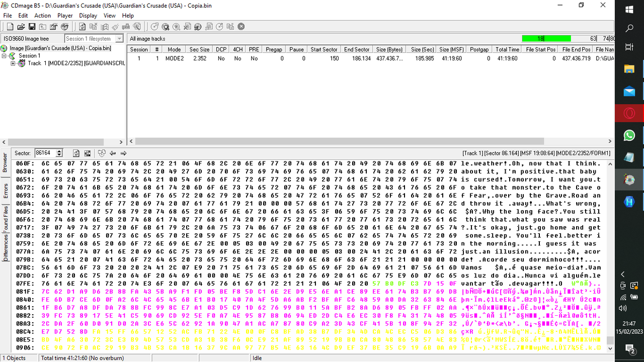Click the Save floppy disk icon

(x=32, y=27)
